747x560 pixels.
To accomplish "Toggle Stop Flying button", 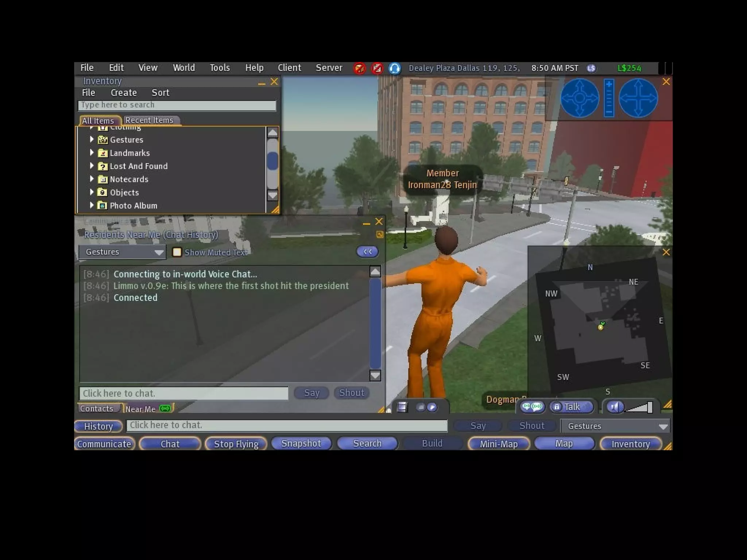I will click(236, 444).
